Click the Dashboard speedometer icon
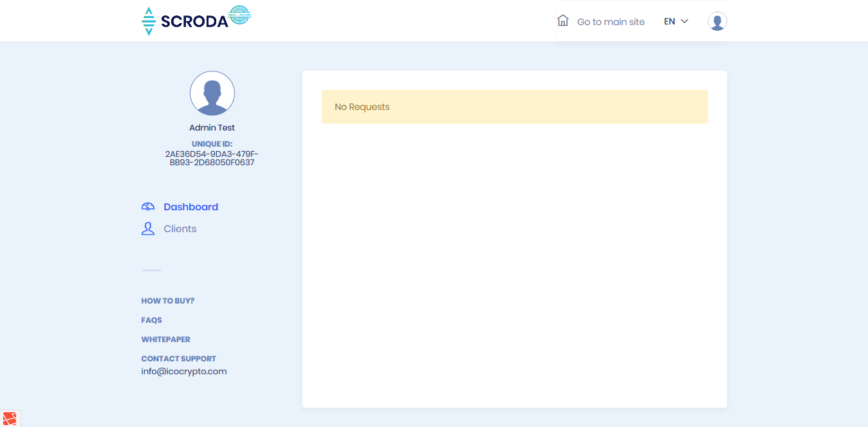868x427 pixels. tap(148, 207)
